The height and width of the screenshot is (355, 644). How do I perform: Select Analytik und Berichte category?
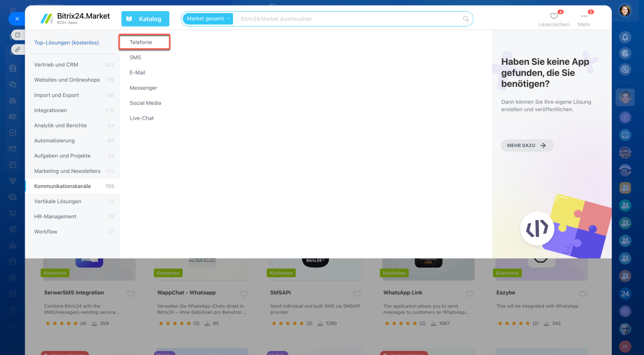click(73, 125)
